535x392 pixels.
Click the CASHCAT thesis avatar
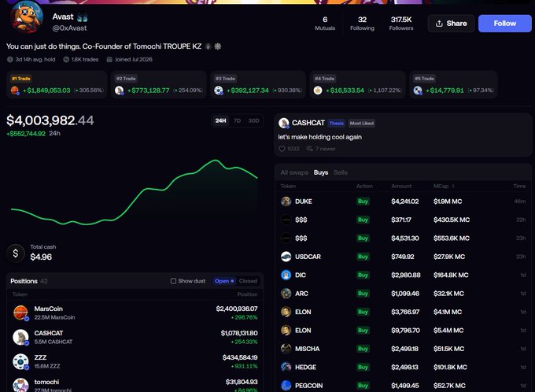[x=284, y=123]
